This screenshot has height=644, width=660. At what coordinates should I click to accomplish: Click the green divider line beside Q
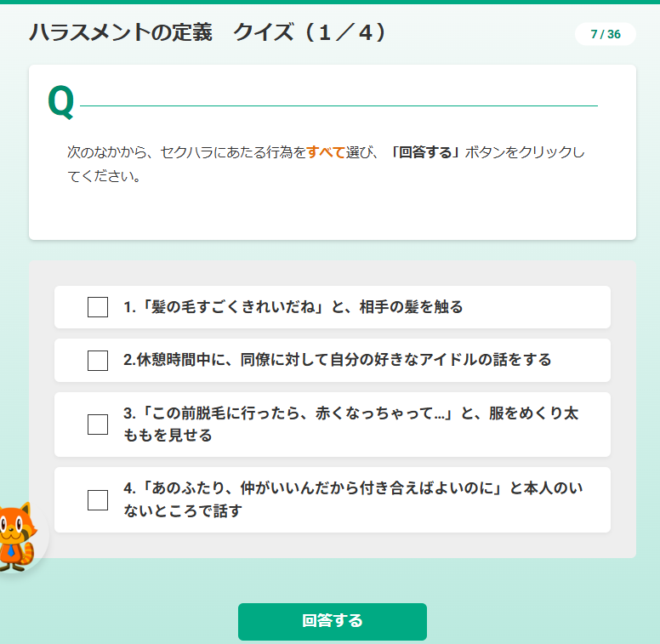pyautogui.click(x=339, y=105)
